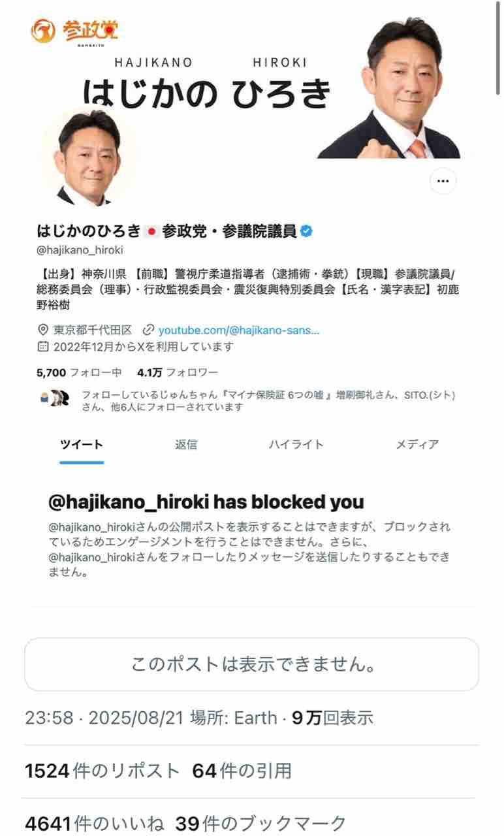This screenshot has width=504, height=836.
Task: Open the youtube.com/@hajikano-sans link
Action: tap(240, 330)
